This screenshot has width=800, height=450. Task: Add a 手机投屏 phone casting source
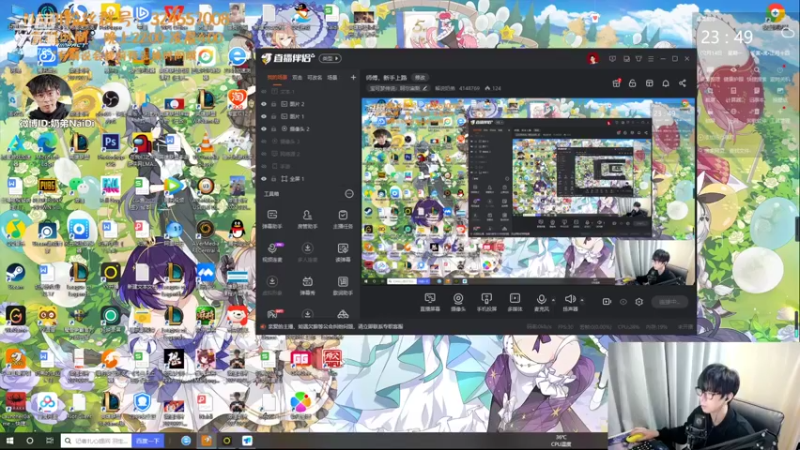(x=487, y=302)
